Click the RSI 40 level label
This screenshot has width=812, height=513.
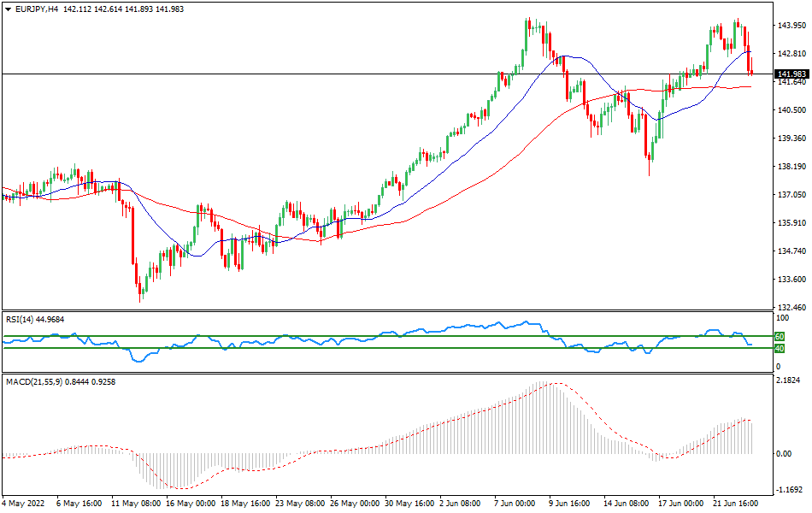pos(780,348)
